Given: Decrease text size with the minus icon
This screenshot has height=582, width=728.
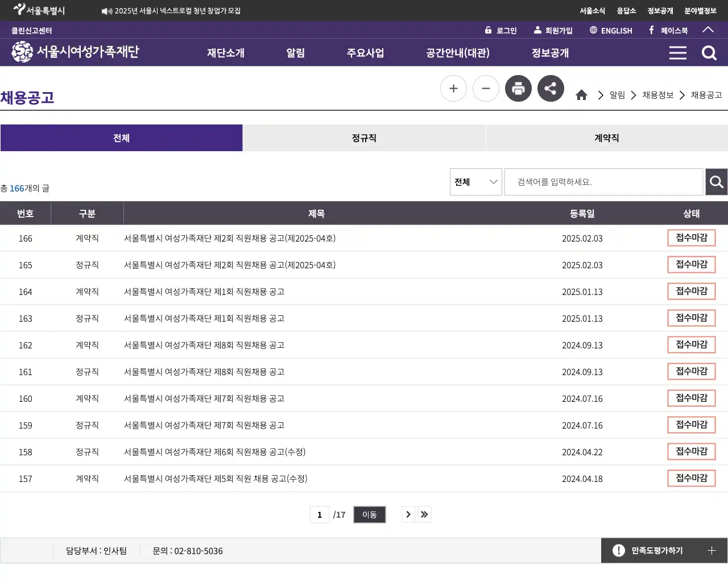Looking at the screenshot, I should click(x=486, y=88).
